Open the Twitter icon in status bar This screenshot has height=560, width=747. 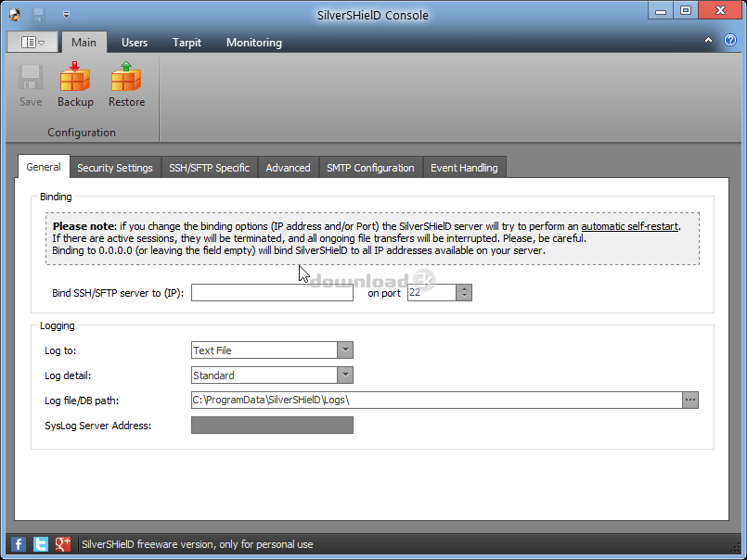point(41,544)
